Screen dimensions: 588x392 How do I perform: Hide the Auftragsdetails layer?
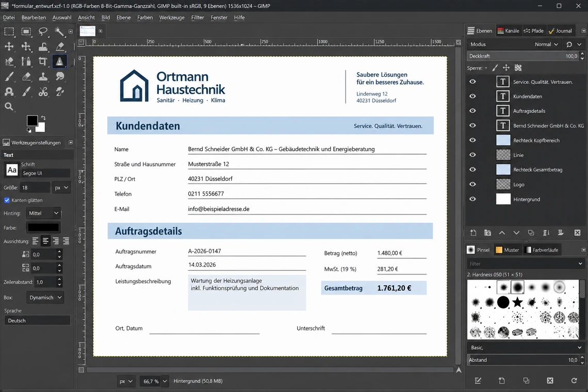472,111
